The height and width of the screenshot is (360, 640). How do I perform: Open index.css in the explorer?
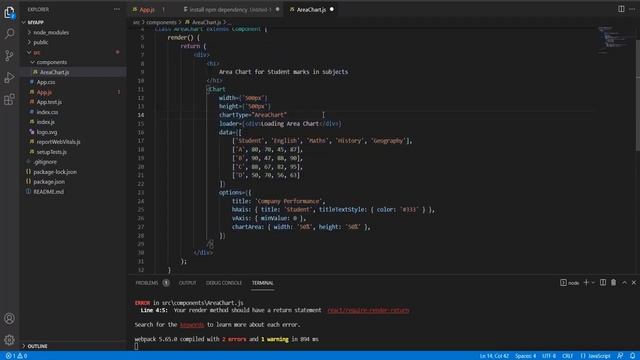(x=47, y=112)
